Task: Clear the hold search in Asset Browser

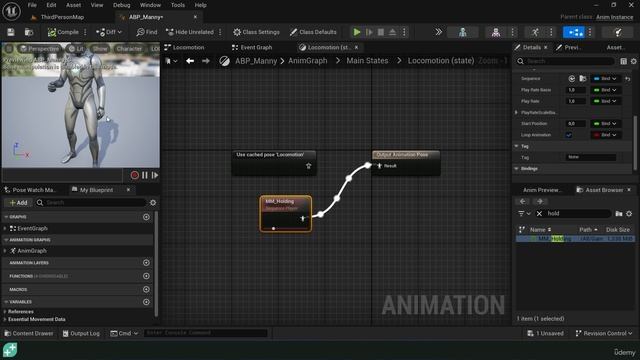Action: tap(539, 213)
